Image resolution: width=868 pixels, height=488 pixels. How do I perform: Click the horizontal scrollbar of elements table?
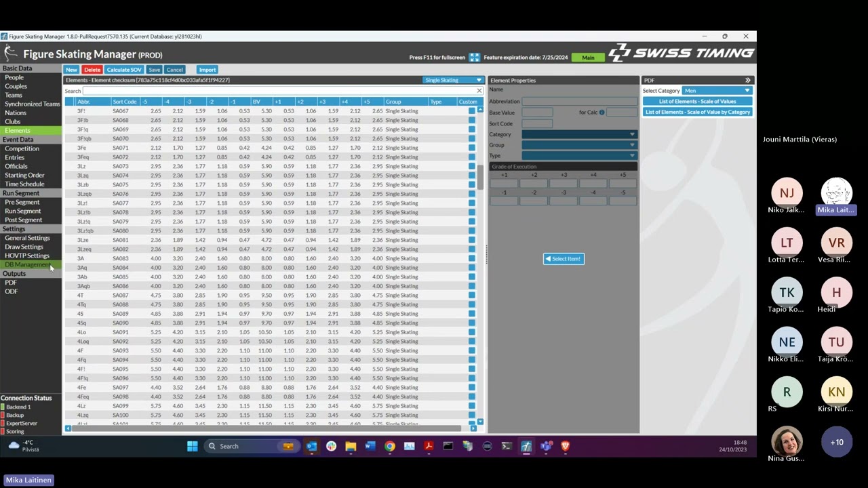266,428
